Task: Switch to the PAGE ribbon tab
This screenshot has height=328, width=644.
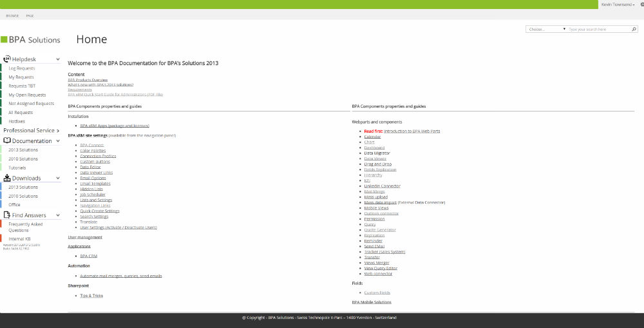Action: [30, 15]
